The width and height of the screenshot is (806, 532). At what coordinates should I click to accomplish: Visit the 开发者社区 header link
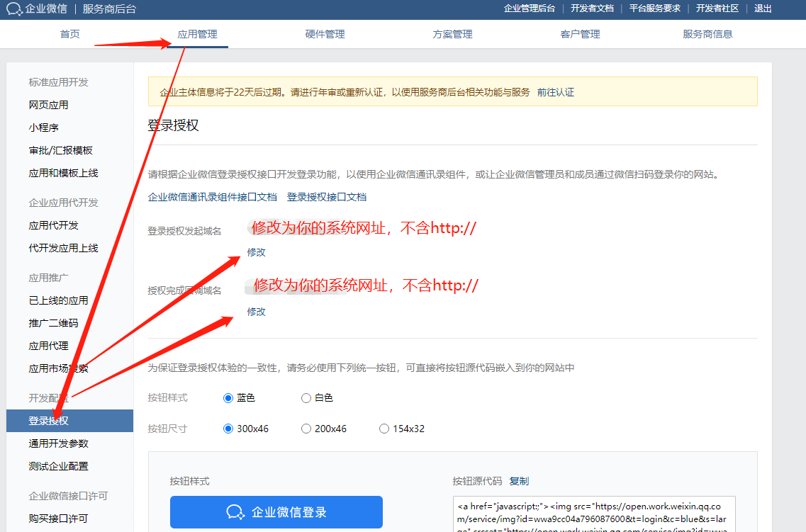click(x=717, y=9)
